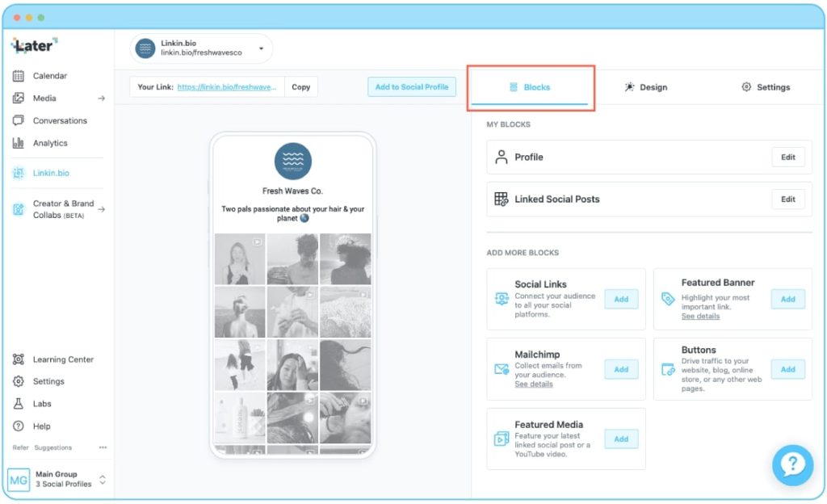Click the Analytics bar chart icon

(19, 143)
